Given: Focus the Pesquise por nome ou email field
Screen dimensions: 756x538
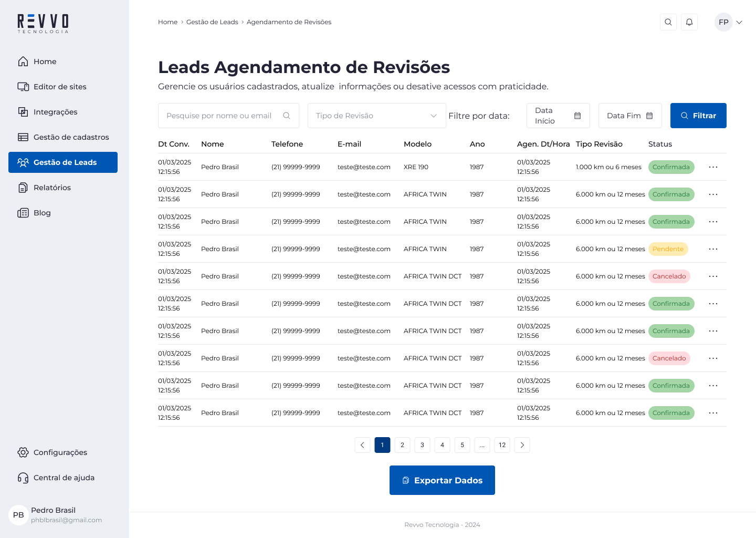Looking at the screenshot, I should (220, 116).
